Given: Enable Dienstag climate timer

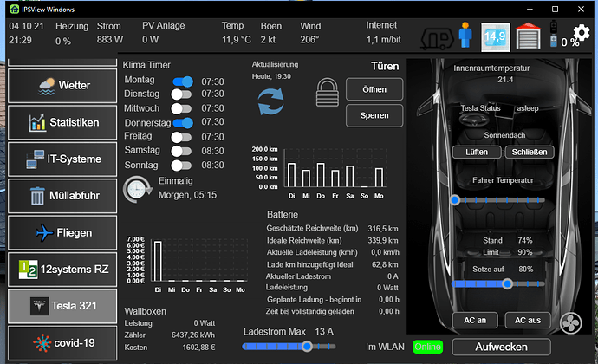Looking at the screenshot, I should (x=181, y=94).
